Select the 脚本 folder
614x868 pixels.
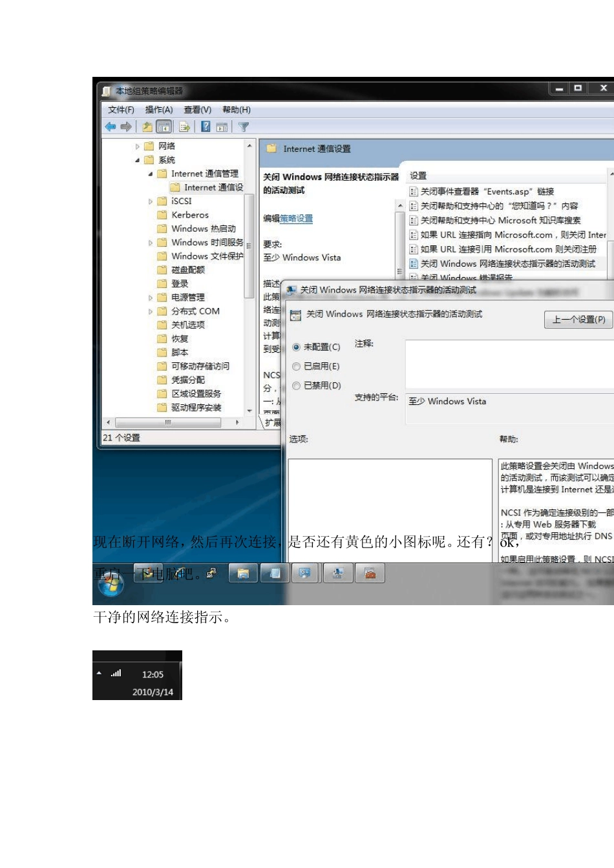[180, 353]
